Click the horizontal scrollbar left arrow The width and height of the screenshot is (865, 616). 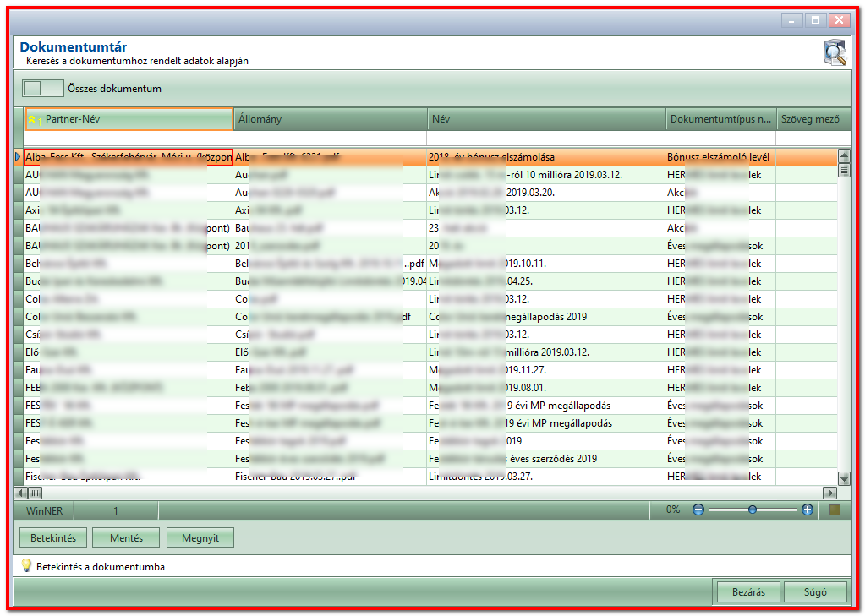tap(21, 493)
